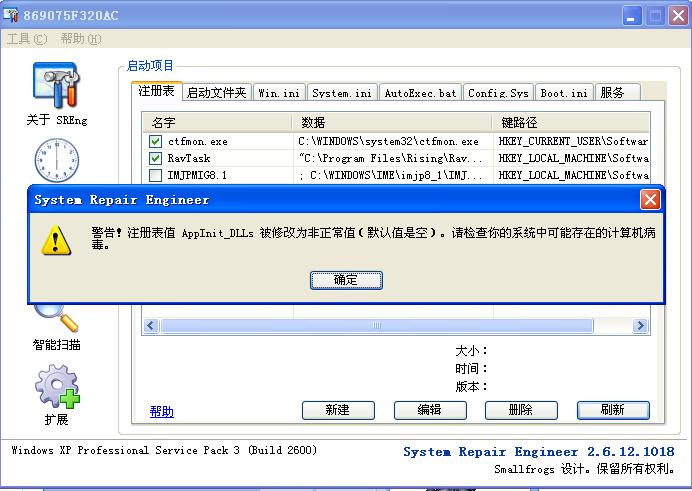Close the System Repair Engineer dialog
This screenshot has height=491, width=692.
(x=650, y=200)
